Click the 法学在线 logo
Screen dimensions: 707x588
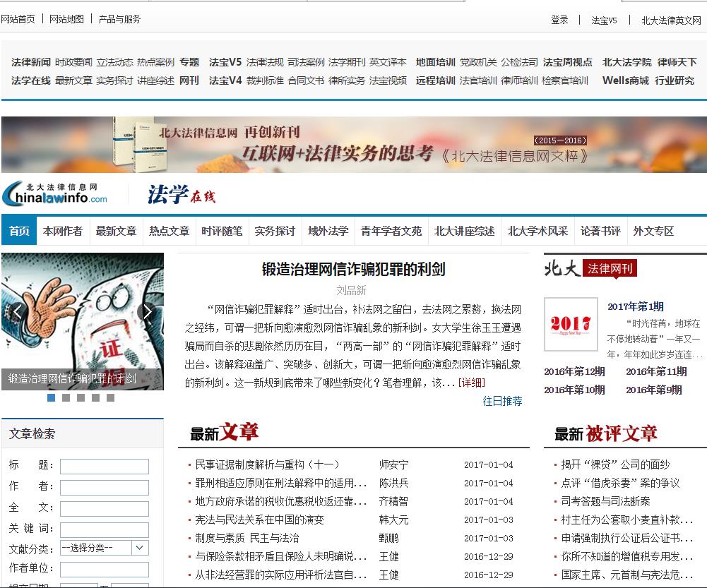(182, 195)
